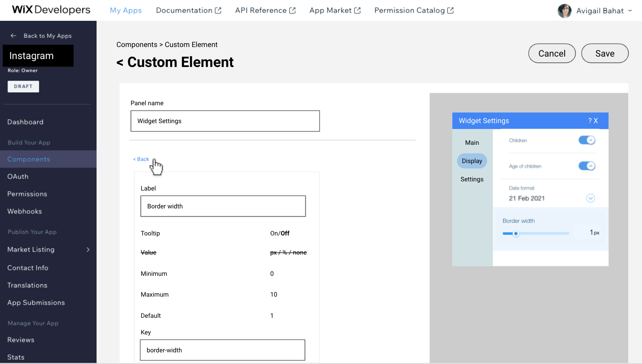Click the Minimum value 0
Image resolution: width=642 pixels, height=364 pixels.
click(272, 274)
